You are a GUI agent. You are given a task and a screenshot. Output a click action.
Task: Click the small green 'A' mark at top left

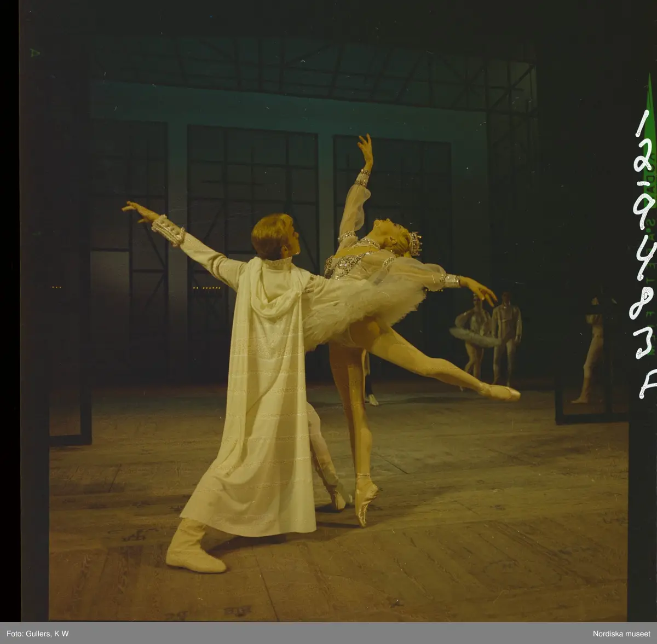pyautogui.click(x=36, y=53)
